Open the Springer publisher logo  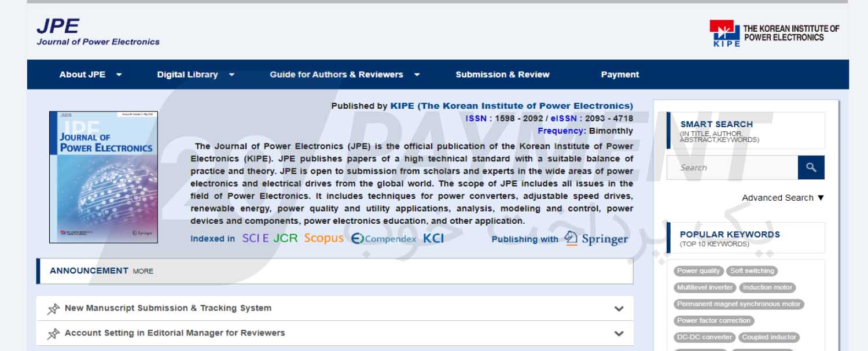(596, 238)
